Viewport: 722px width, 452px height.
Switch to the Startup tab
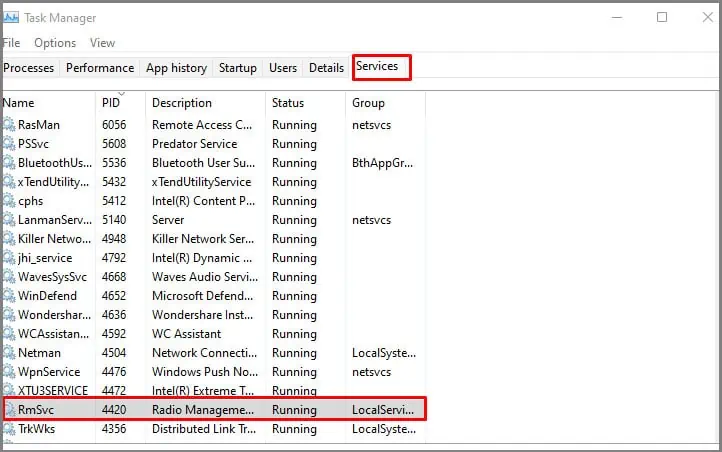pos(238,68)
